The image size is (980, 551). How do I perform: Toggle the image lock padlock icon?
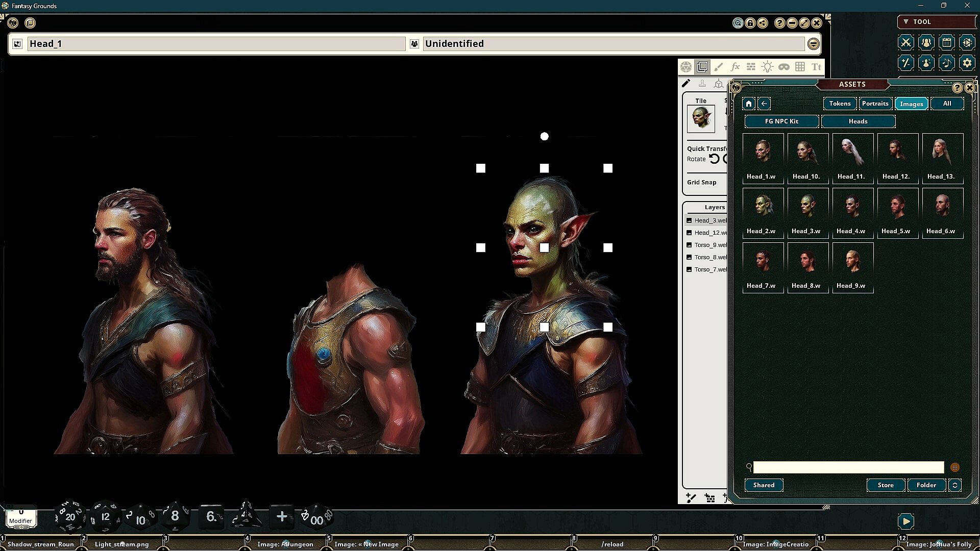click(x=750, y=23)
